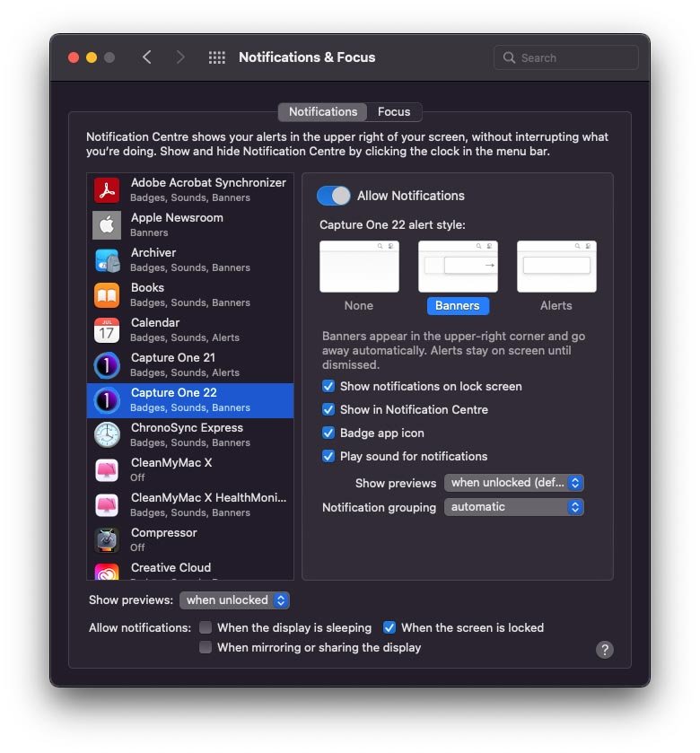The width and height of the screenshot is (700, 753).
Task: Select the Creative Cloud row
Action: (x=190, y=570)
